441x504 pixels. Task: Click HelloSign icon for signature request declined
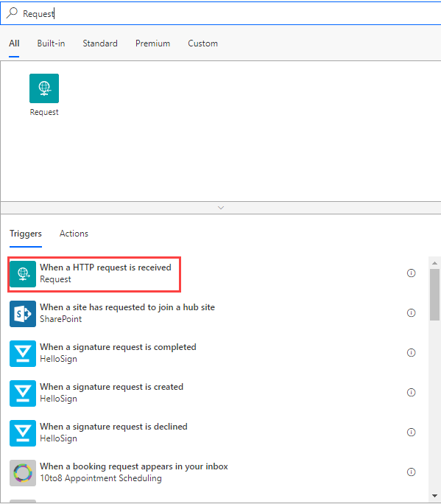coord(23,433)
